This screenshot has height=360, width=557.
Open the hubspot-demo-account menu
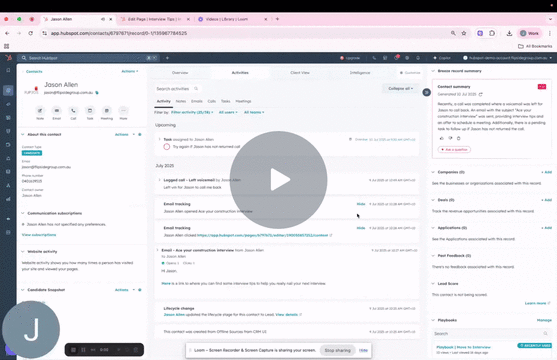tap(508, 58)
